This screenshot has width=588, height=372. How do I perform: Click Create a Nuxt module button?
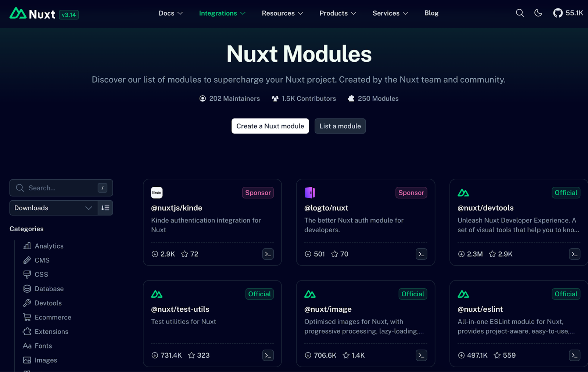pyautogui.click(x=270, y=126)
